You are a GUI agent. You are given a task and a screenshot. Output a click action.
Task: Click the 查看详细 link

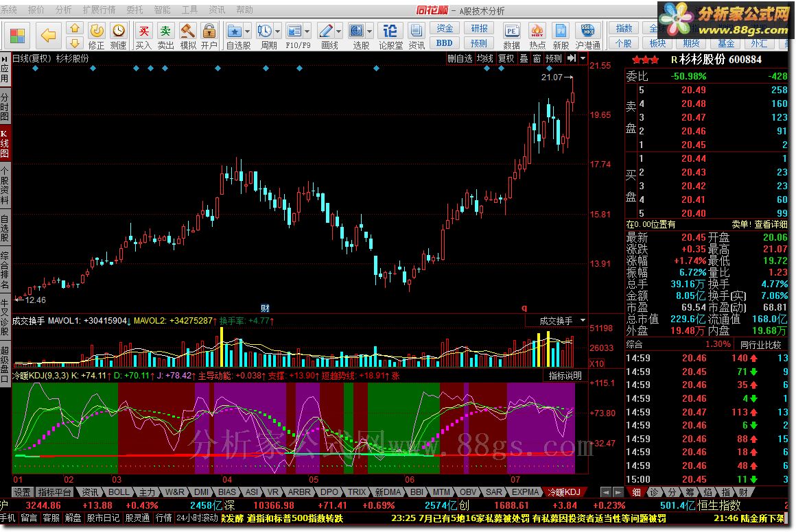[x=771, y=224]
